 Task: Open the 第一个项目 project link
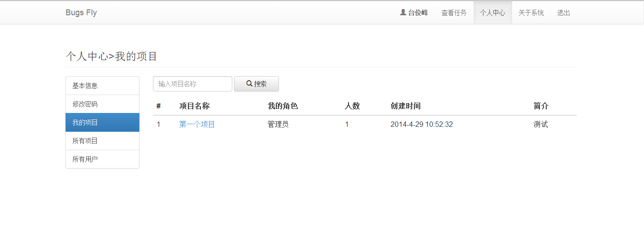click(197, 125)
